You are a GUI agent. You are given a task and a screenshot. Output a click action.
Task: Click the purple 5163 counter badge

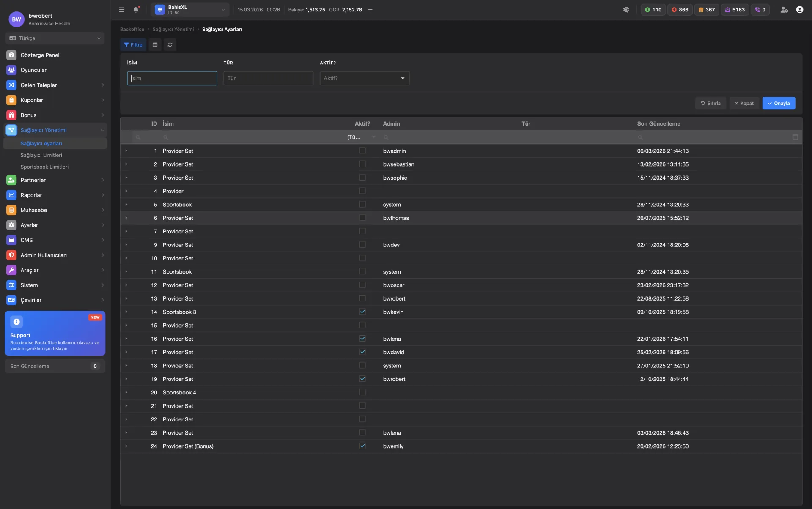pos(735,10)
